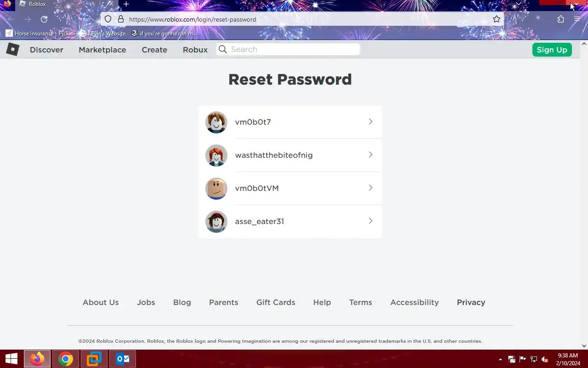
Task: Launch Chrome from the taskbar
Action: point(66,359)
